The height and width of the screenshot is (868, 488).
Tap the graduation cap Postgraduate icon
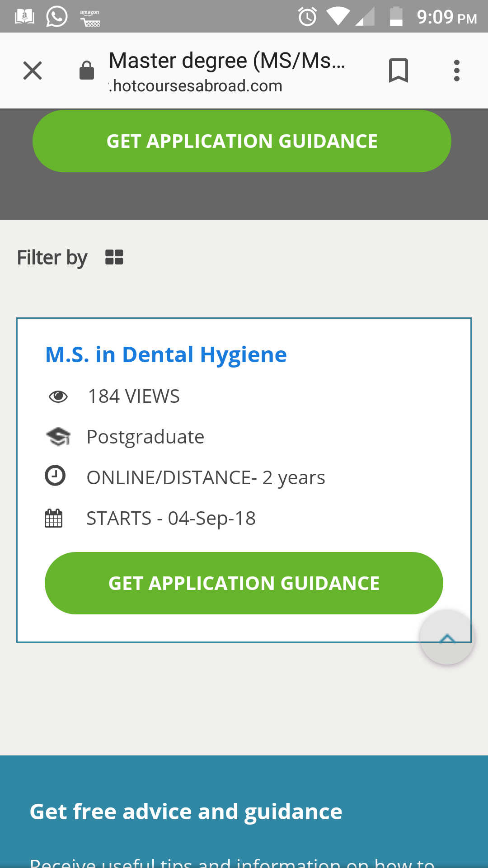point(58,437)
